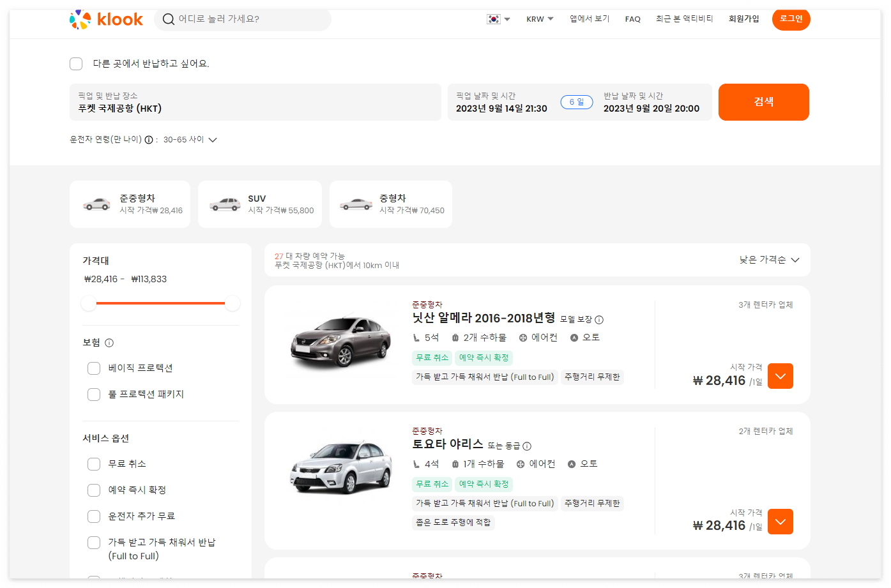
Task: Open KRW currency dropdown
Action: [x=540, y=19]
